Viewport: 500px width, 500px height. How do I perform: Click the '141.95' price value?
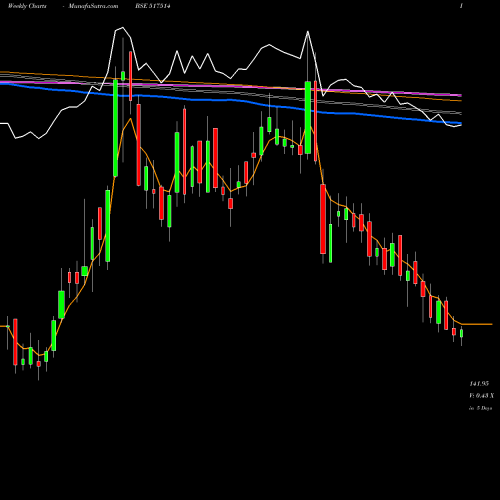pos(479,384)
